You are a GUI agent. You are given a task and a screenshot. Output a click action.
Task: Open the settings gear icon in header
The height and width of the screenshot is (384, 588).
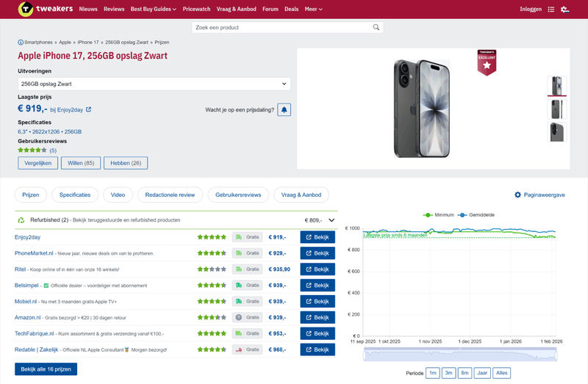(564, 10)
